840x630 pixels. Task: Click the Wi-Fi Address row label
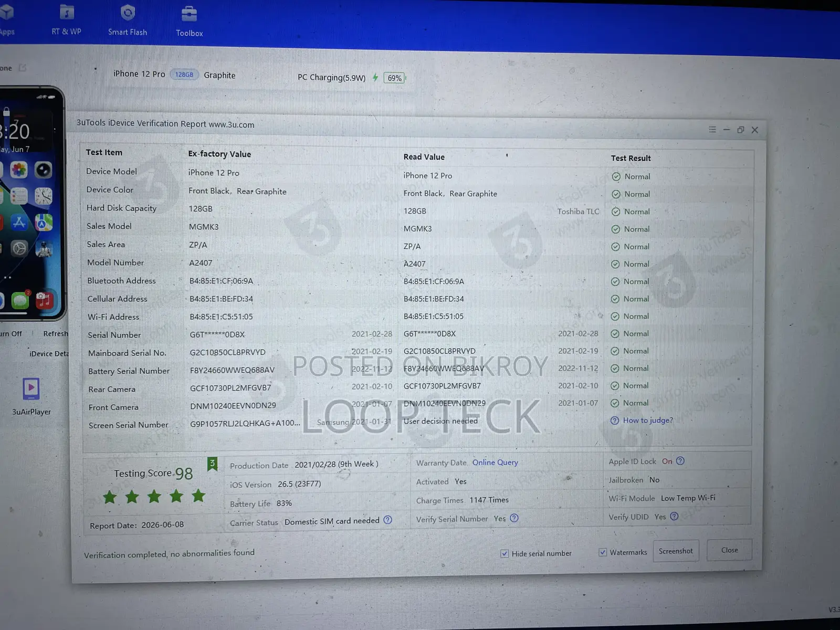(113, 317)
